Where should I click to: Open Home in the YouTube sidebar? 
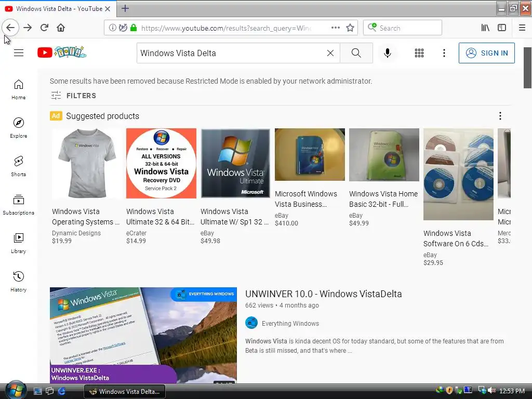[19, 89]
